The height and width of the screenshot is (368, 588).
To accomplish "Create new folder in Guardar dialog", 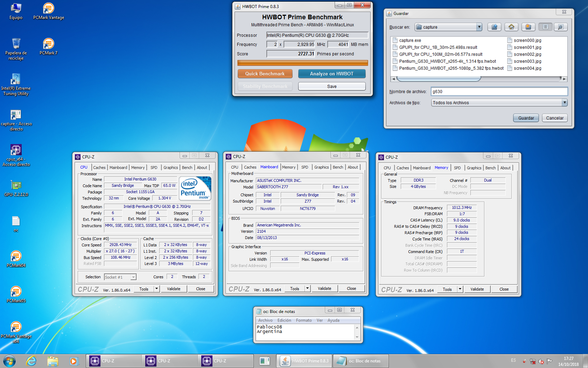I will point(528,27).
